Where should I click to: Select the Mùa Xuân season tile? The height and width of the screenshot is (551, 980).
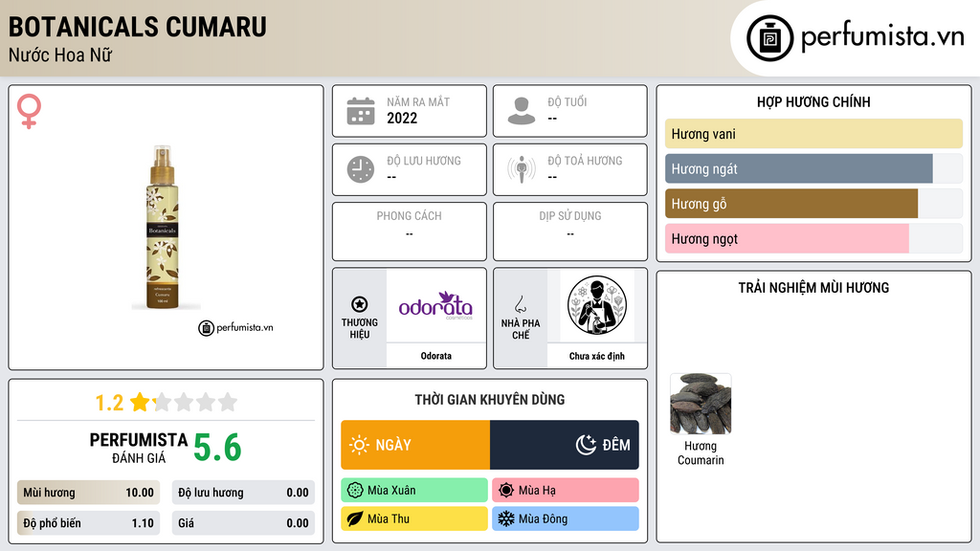coord(414,491)
